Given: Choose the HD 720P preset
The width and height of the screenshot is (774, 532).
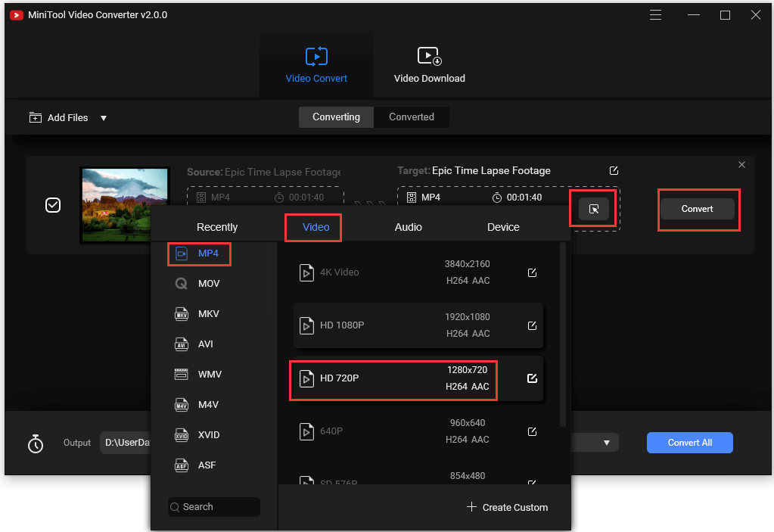Looking at the screenshot, I should pos(418,378).
